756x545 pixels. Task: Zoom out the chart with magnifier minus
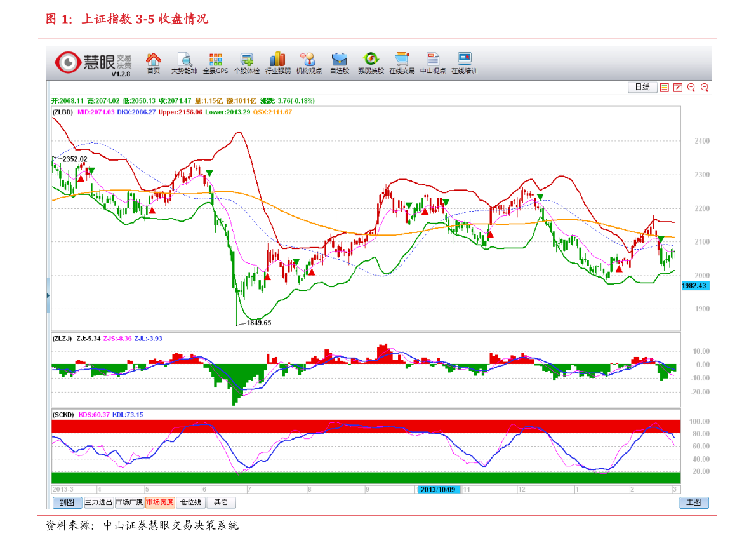704,88
